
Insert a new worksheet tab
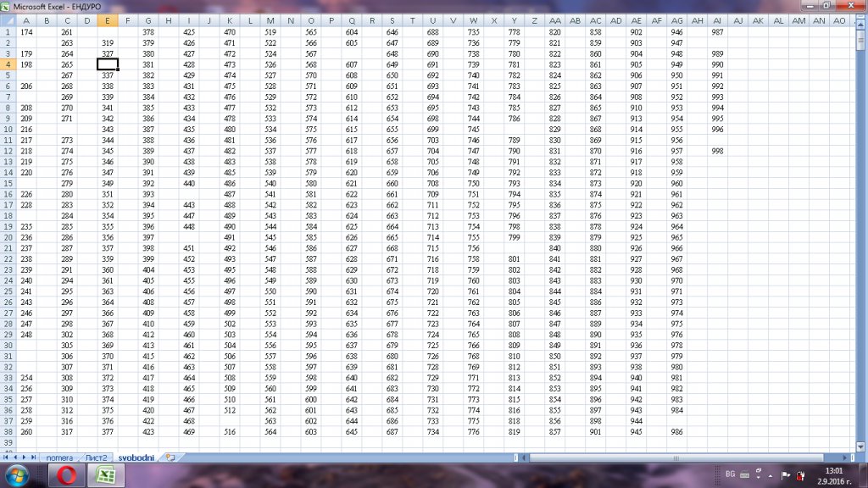[170, 457]
